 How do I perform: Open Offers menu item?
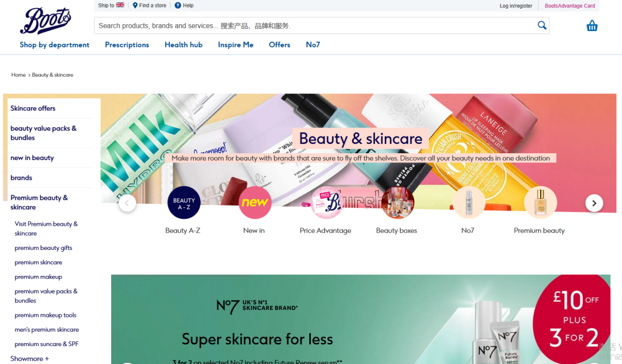(280, 45)
